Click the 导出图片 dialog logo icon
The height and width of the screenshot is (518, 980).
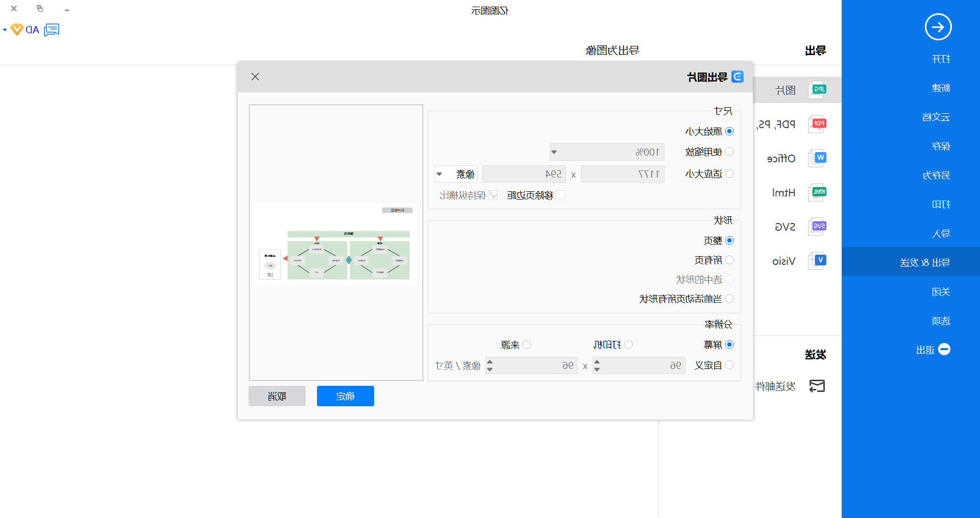(738, 77)
